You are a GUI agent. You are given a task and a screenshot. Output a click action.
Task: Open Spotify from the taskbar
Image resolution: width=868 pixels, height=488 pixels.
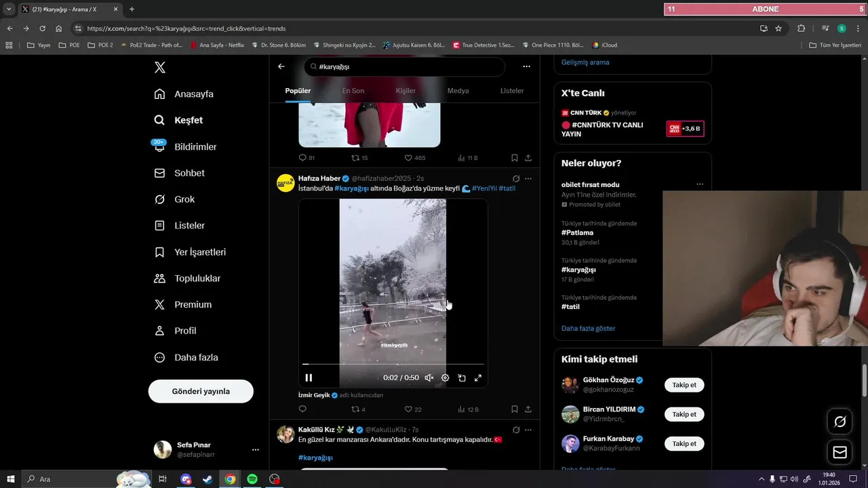click(x=252, y=479)
